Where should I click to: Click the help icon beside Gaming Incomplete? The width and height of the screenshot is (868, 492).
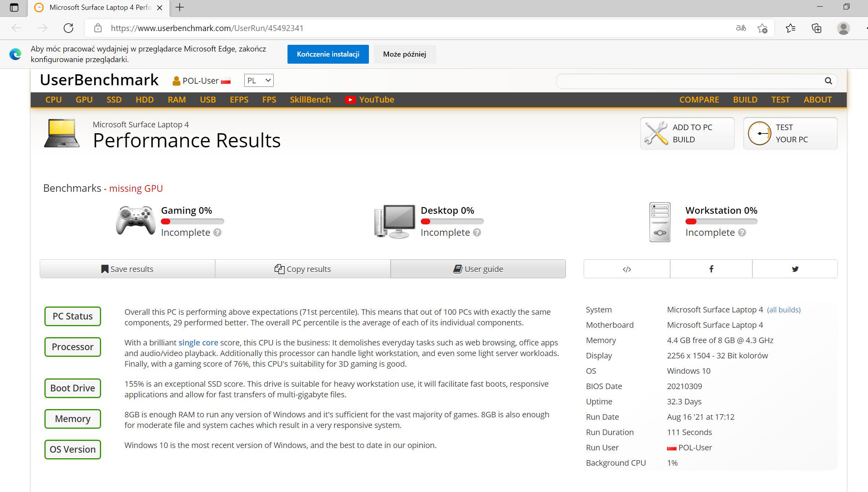[x=217, y=233]
